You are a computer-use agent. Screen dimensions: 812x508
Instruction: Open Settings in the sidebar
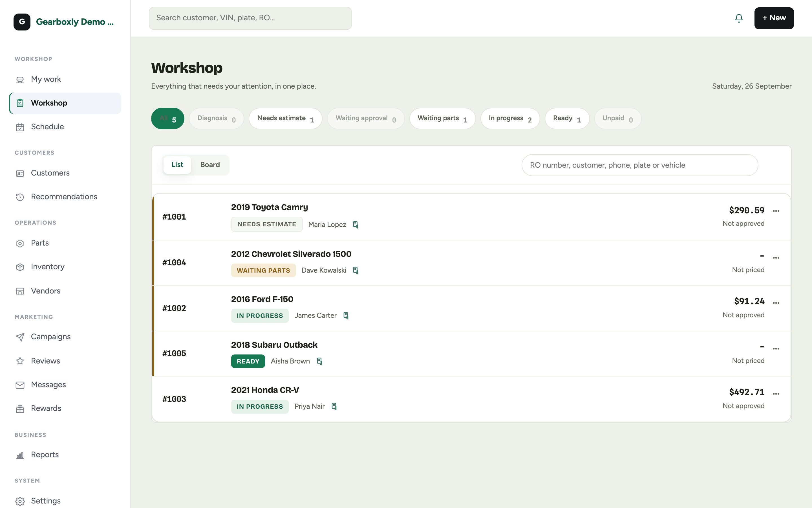pyautogui.click(x=65, y=501)
